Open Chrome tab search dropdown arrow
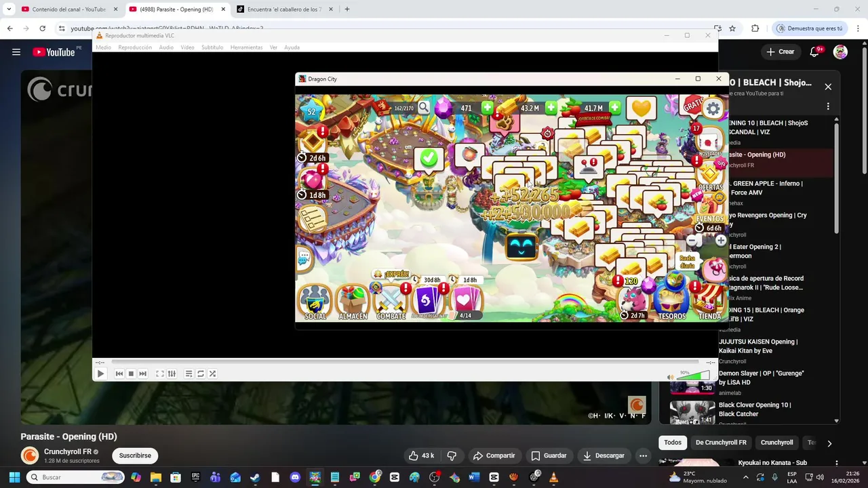 pyautogui.click(x=9, y=9)
